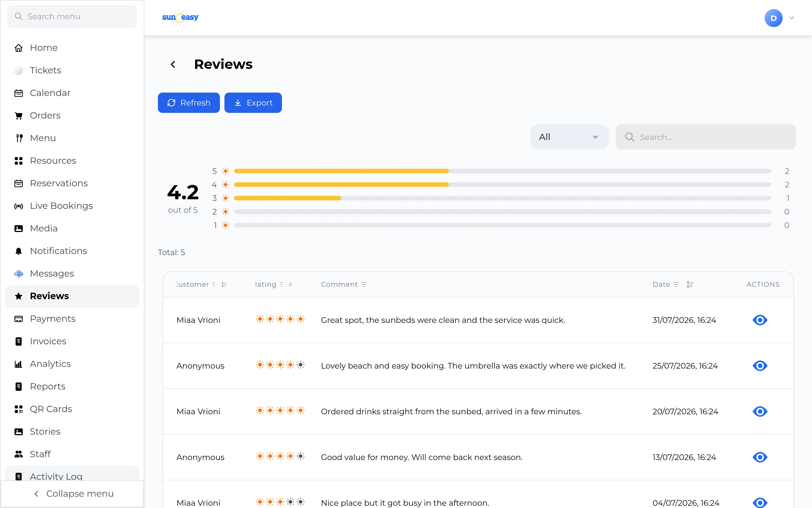812x508 pixels.
Task: Click the back arrow beside Reviews heading
Action: point(173,64)
